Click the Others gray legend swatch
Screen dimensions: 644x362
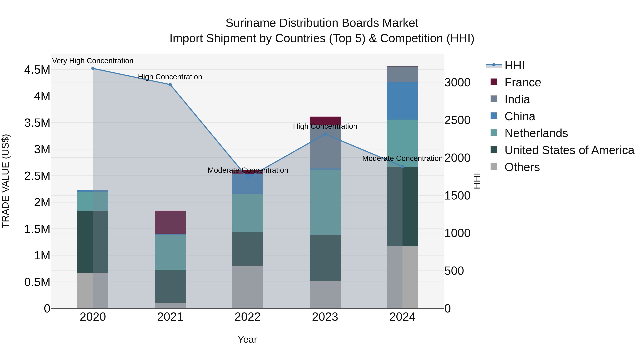(x=494, y=166)
